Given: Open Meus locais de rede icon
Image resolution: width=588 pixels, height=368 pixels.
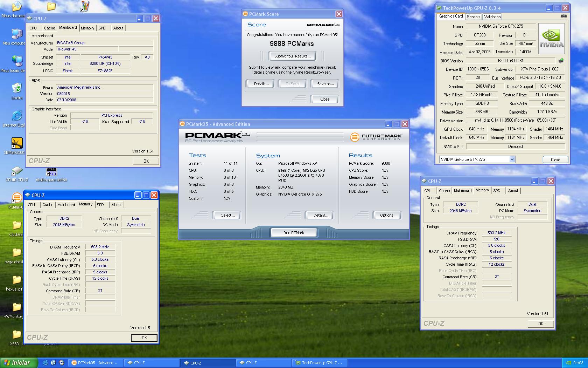Looking at the screenshot, I should (16, 61).
